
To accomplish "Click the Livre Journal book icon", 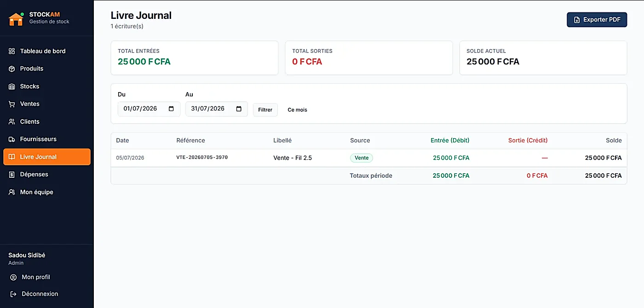I will pos(12,157).
